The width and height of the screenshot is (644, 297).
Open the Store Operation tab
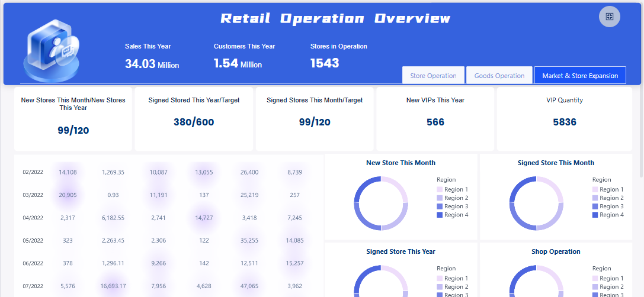pos(433,76)
